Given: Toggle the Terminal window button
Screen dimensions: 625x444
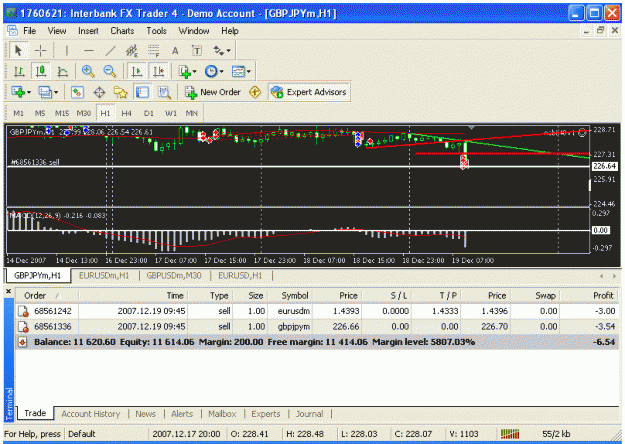Looking at the screenshot, I should [x=142, y=92].
